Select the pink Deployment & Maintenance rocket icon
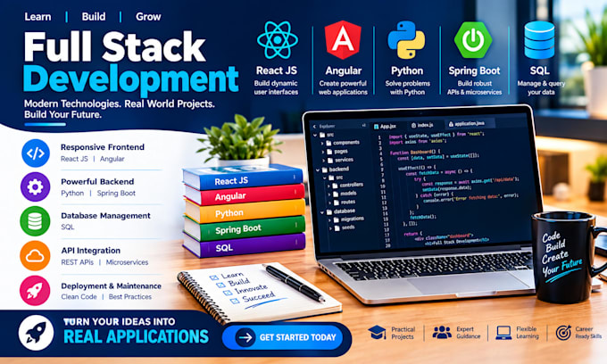This screenshot has width=607, height=364. [x=35, y=291]
